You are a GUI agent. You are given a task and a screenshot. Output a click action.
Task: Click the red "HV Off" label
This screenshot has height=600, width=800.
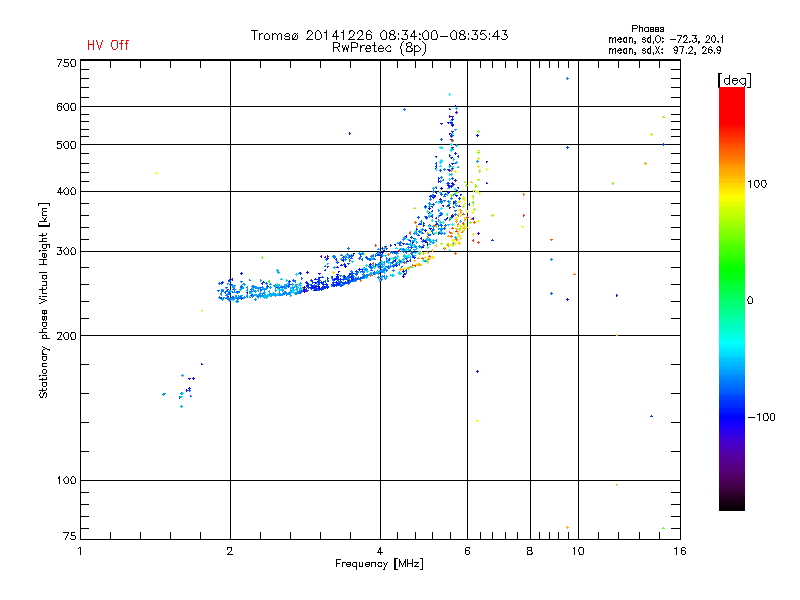tap(108, 45)
